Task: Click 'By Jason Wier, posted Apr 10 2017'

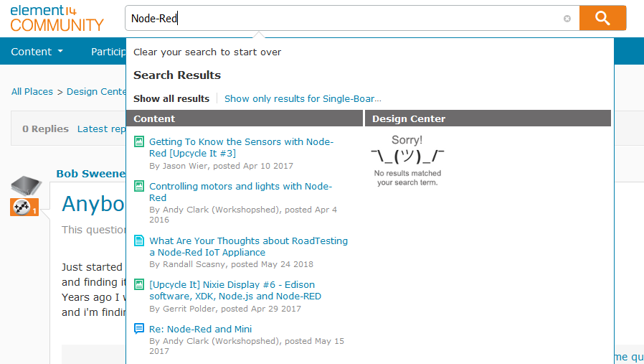Action: (x=221, y=166)
